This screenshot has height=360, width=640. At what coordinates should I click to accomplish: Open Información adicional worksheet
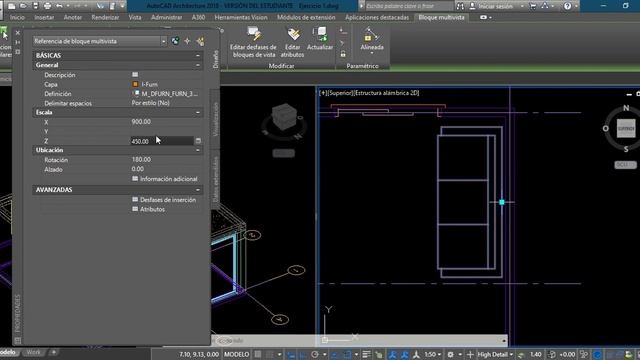[135, 179]
